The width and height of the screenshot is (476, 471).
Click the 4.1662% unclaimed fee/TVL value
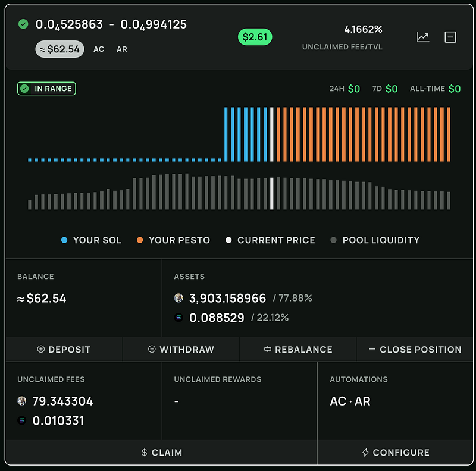click(363, 29)
